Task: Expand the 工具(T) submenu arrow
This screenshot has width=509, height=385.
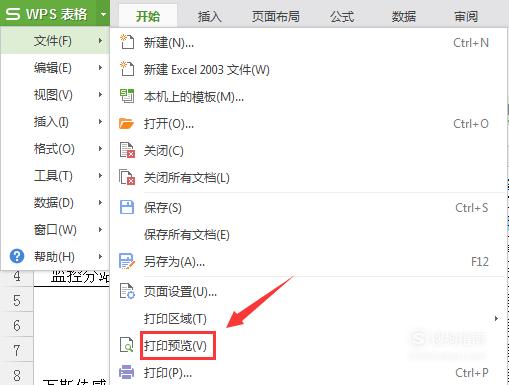Action: (100, 176)
